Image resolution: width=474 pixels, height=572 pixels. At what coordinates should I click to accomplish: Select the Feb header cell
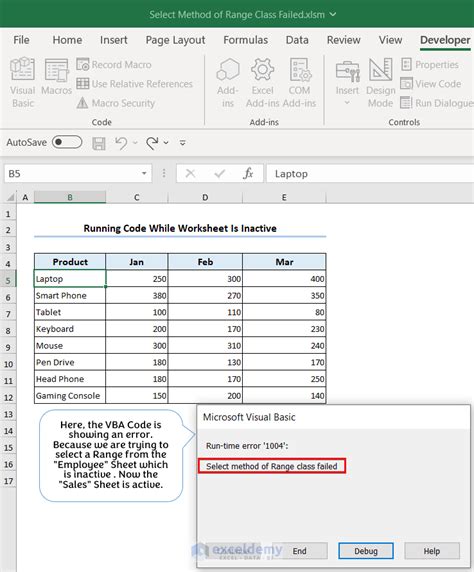click(x=205, y=262)
